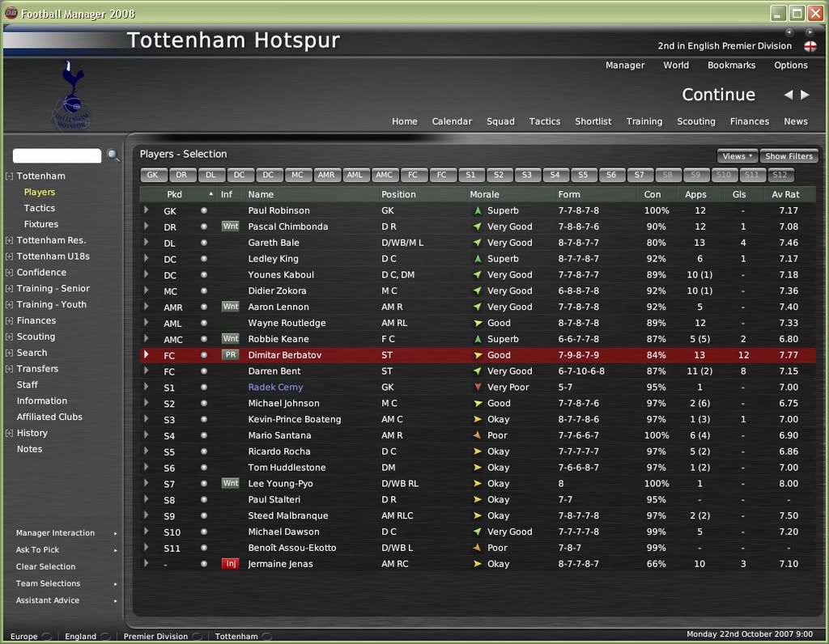Image resolution: width=829 pixels, height=644 pixels.
Task: Toggle selection dot for Gareth Bale
Action: [x=203, y=243]
